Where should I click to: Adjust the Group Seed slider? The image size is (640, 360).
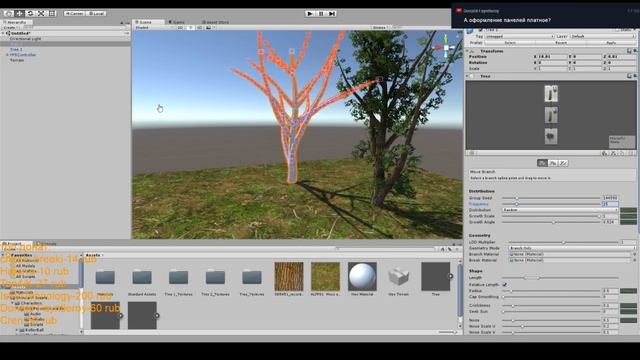pyautogui.click(x=551, y=198)
